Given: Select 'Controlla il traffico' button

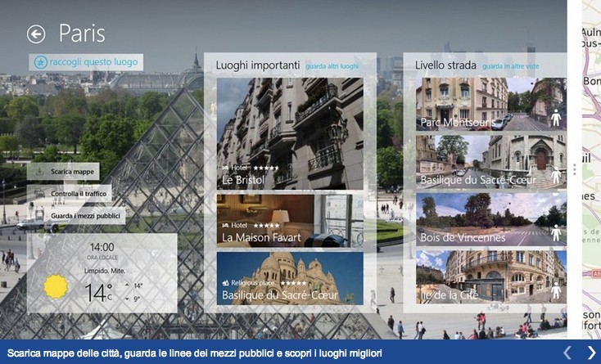Looking at the screenshot, I should click(x=69, y=194).
